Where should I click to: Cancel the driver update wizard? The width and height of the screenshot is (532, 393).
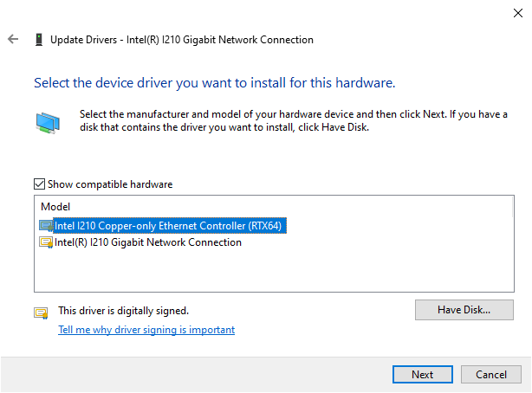(x=490, y=375)
